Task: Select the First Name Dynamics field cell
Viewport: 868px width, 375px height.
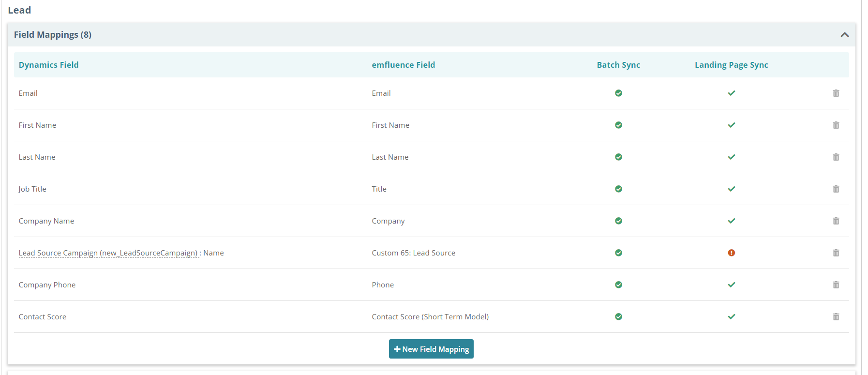Action: click(37, 125)
